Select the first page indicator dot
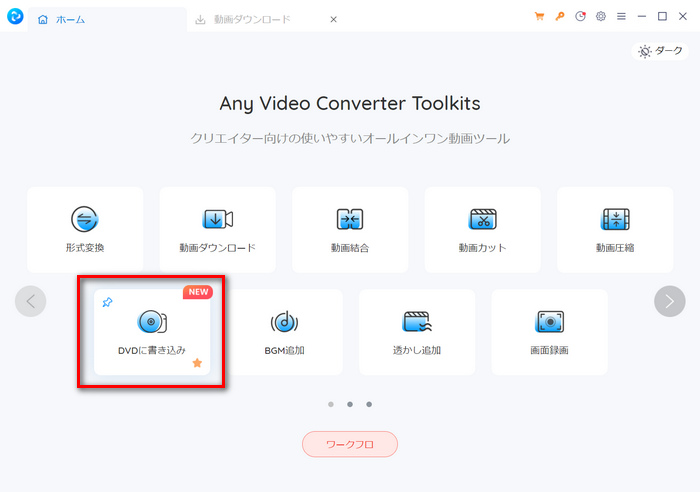The width and height of the screenshot is (700, 492). (331, 404)
